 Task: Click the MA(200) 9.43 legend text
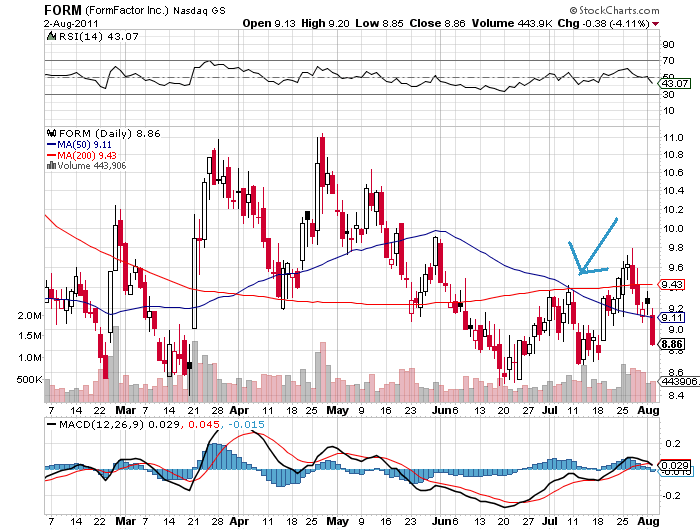pyautogui.click(x=87, y=155)
